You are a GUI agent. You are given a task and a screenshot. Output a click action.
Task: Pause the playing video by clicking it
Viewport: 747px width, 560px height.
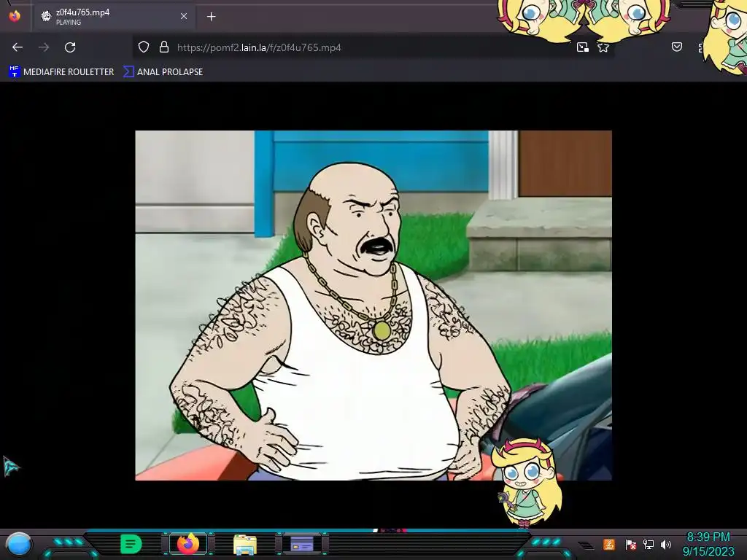[x=373, y=306]
